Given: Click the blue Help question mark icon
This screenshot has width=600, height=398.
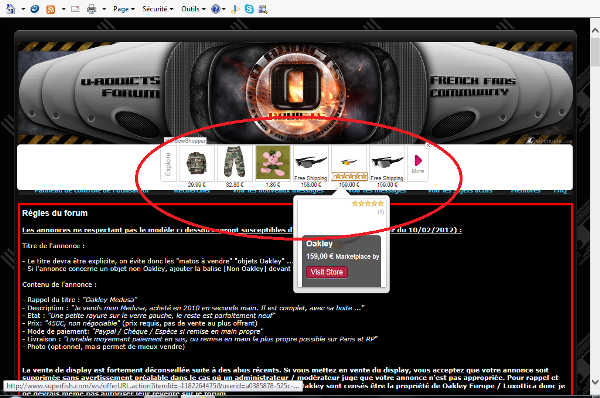Looking at the screenshot, I should click(x=216, y=9).
